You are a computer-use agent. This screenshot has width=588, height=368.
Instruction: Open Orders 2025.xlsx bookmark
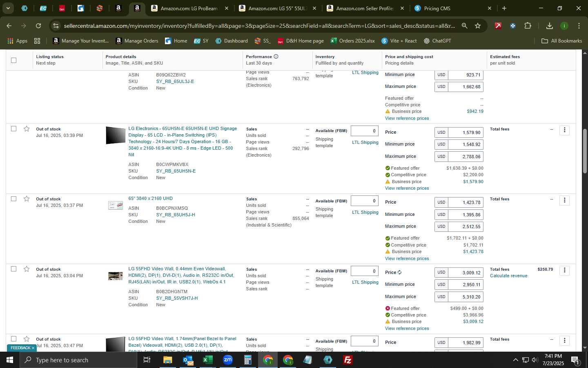tap(353, 41)
